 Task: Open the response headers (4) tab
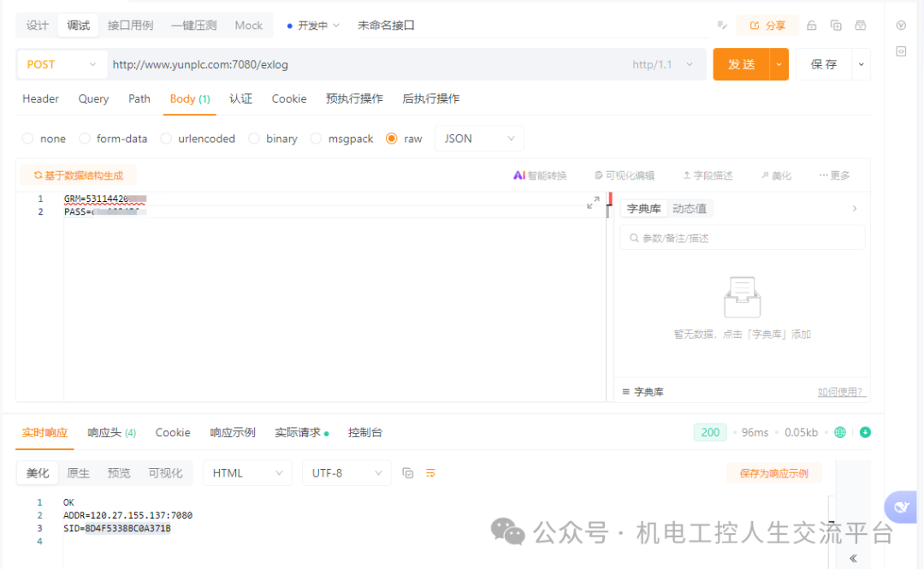(x=111, y=432)
